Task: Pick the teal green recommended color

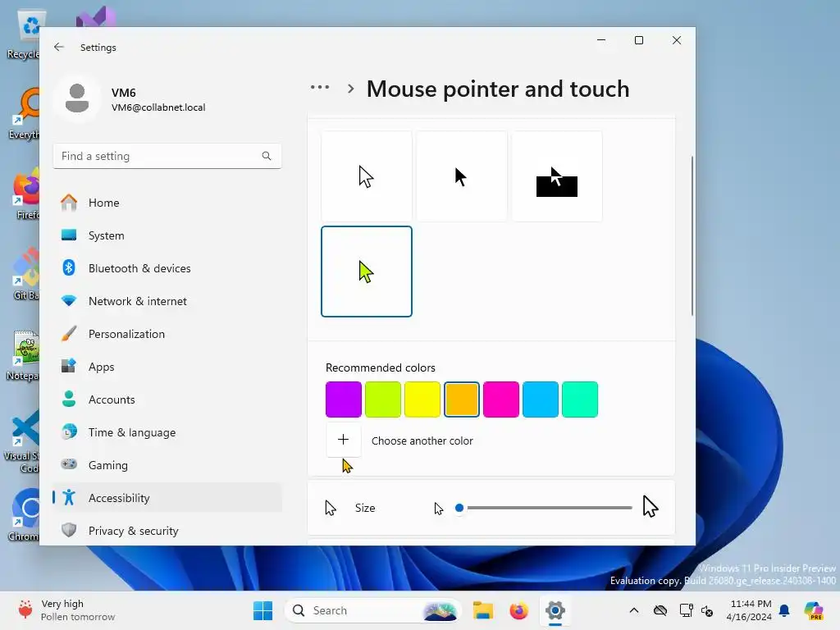Action: coord(580,399)
